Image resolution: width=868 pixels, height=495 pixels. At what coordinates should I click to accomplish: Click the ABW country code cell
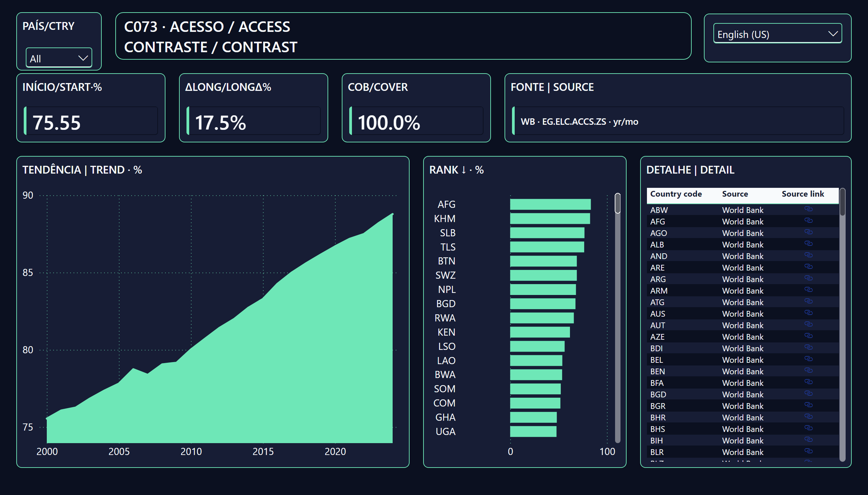pyautogui.click(x=659, y=210)
